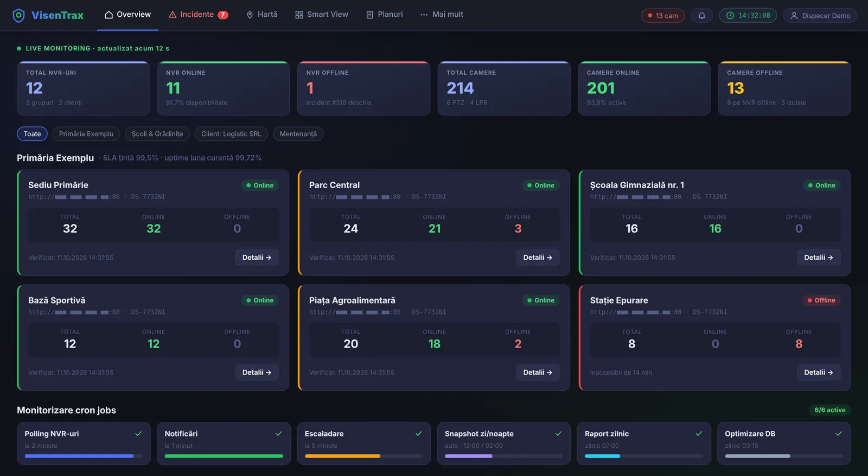Click the Polling NVR-uri blue progress bar

tap(79, 456)
